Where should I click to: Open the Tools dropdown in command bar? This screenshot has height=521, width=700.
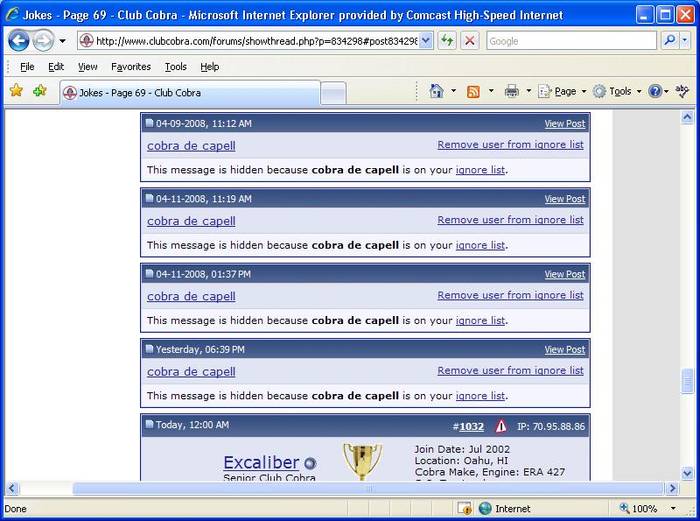coord(617,91)
